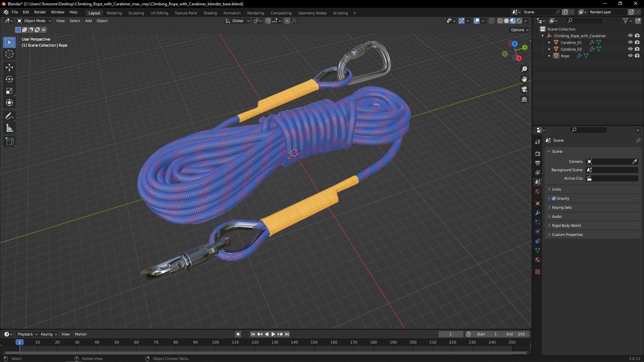Image resolution: width=644 pixels, height=362 pixels.
Task: Disable Rope in renders via camera icon
Action: click(637, 56)
